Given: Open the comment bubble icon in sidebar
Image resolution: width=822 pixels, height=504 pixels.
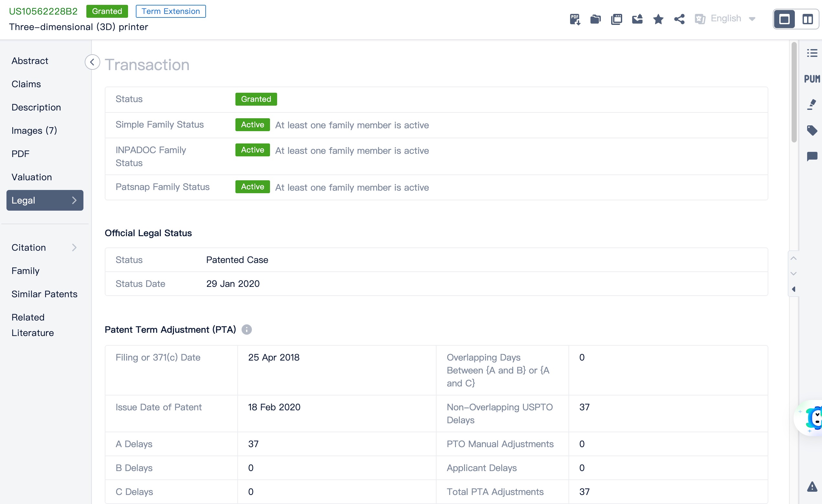Looking at the screenshot, I should point(812,156).
